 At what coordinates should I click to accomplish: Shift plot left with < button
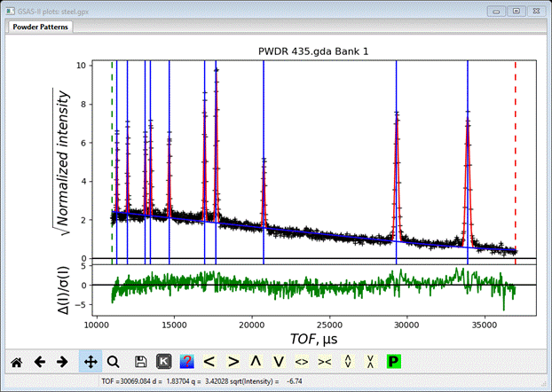pyautogui.click(x=210, y=362)
